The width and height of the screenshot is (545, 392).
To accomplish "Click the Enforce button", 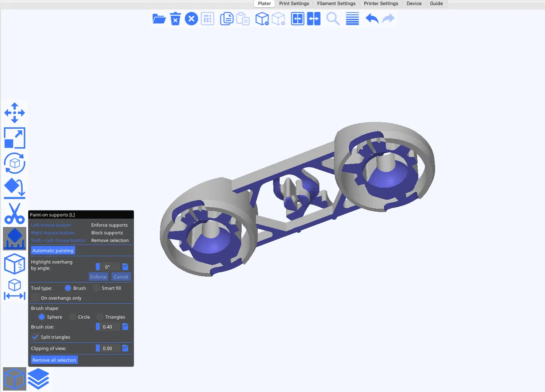I will click(x=98, y=277).
